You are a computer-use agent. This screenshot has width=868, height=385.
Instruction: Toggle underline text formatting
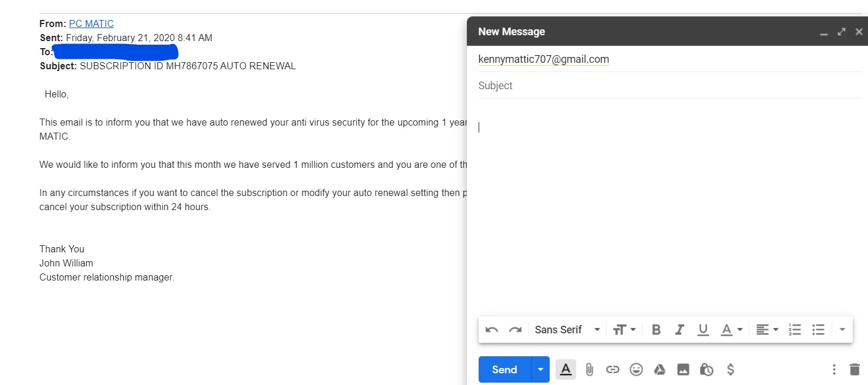tap(703, 330)
